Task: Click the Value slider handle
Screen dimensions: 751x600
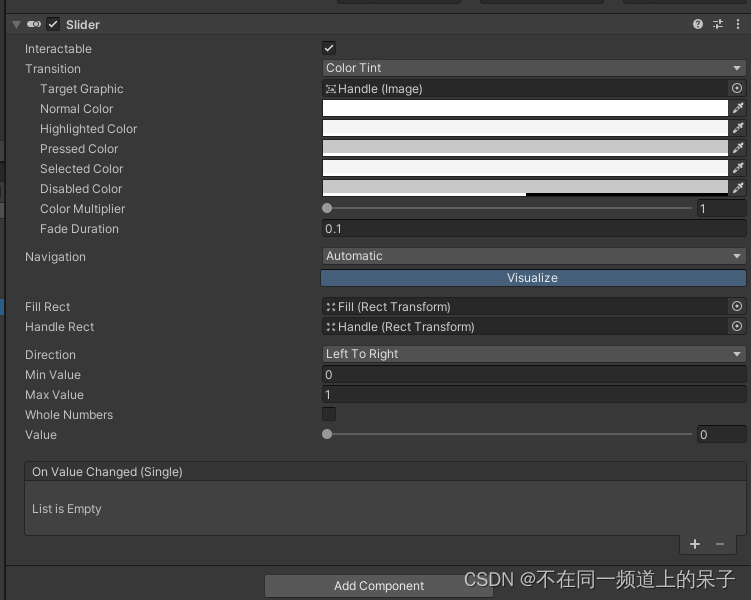Action: [327, 434]
